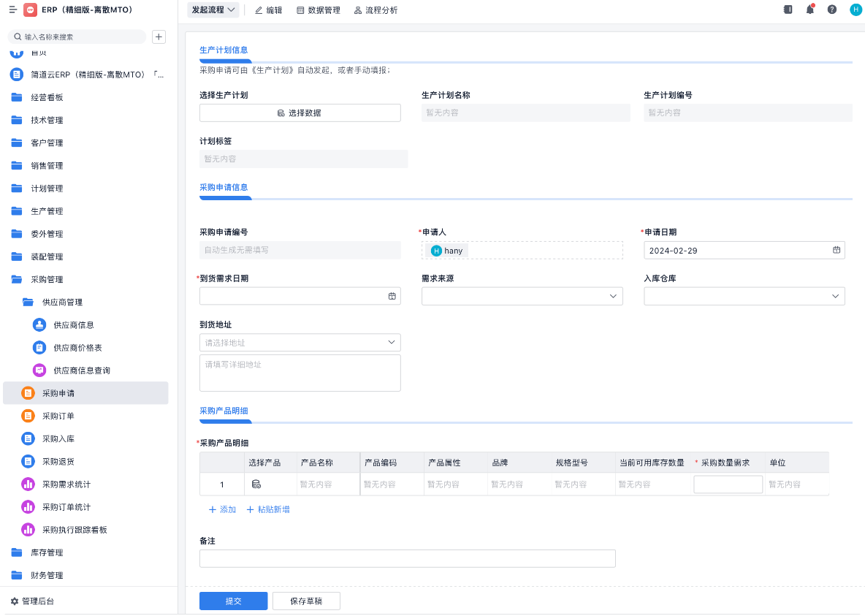Click select-product icon in detail row 1
865x616 pixels.
tap(256, 484)
